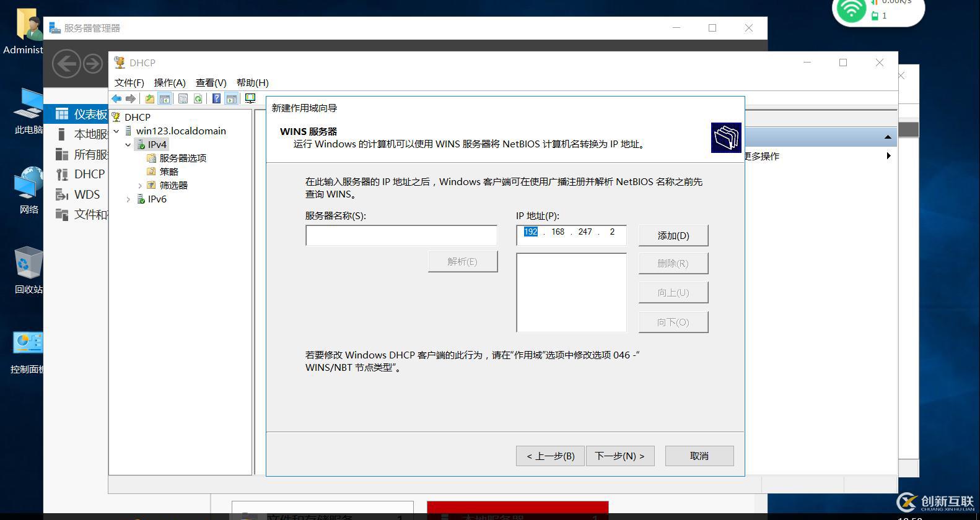Open the 文件(F) menu

click(129, 82)
